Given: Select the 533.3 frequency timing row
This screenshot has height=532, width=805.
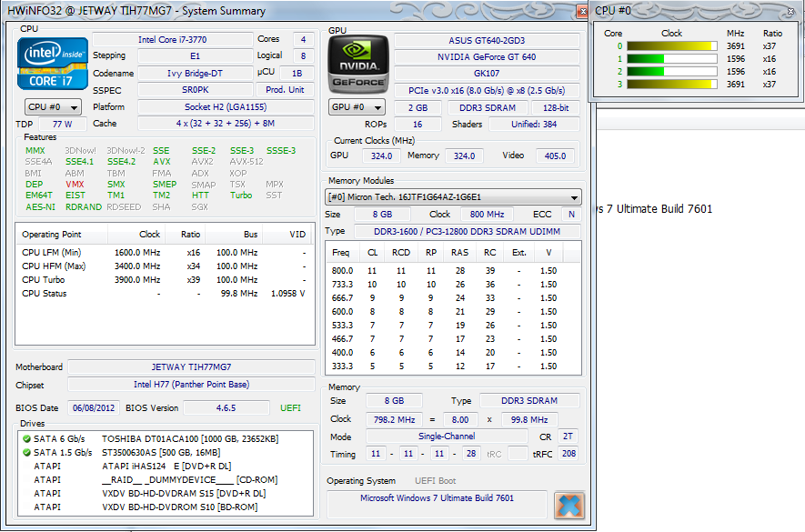Looking at the screenshot, I should [x=453, y=326].
